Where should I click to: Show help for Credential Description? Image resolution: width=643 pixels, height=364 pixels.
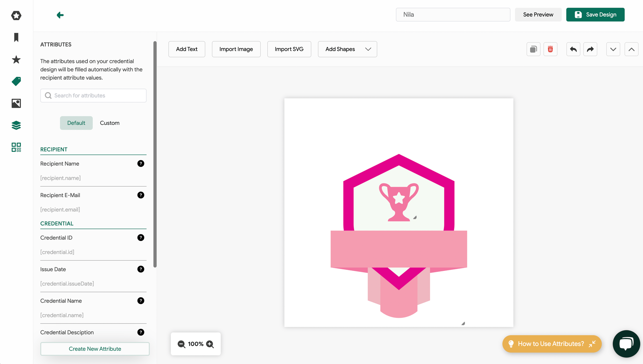coord(141,332)
